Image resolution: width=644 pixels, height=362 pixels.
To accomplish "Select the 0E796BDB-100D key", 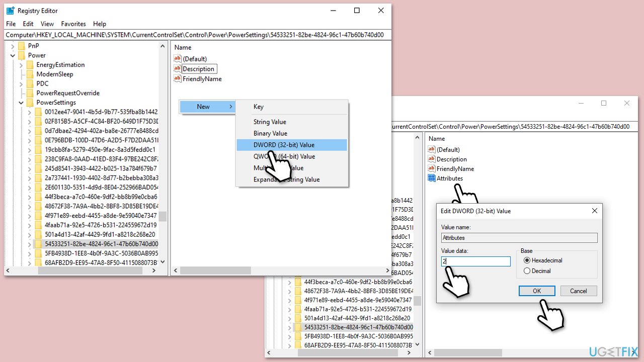I will 101,140.
